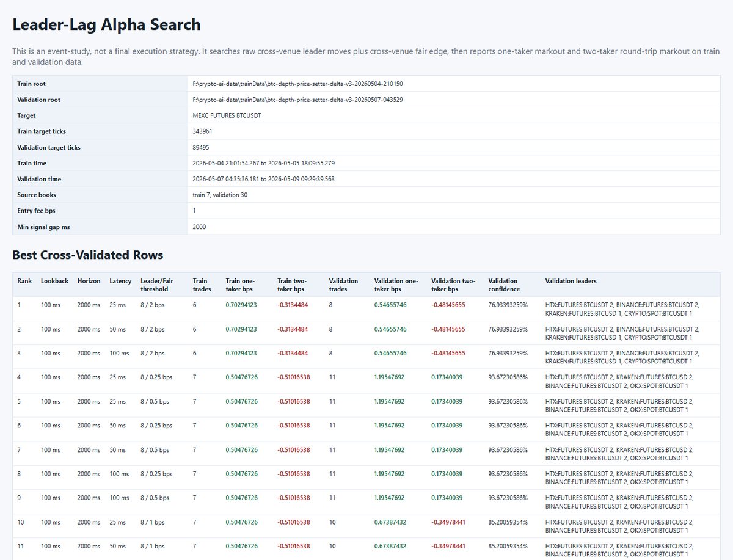
Task: Click the Leader/Fair threshold column header
Action: coord(157,285)
